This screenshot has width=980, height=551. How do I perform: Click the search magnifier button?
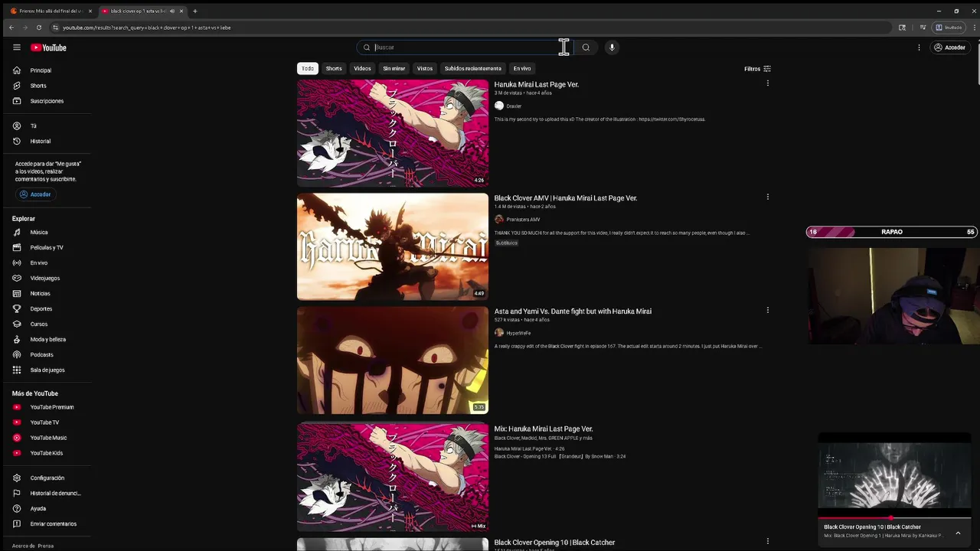[x=586, y=47]
